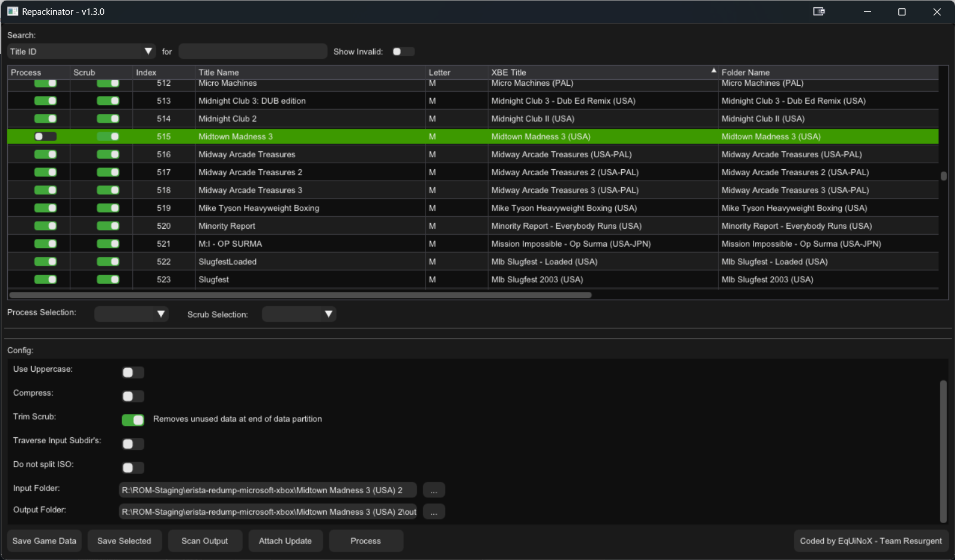Screen dimensions: 955x560
Task: Sort by Folder Name column header
Action: pyautogui.click(x=828, y=72)
